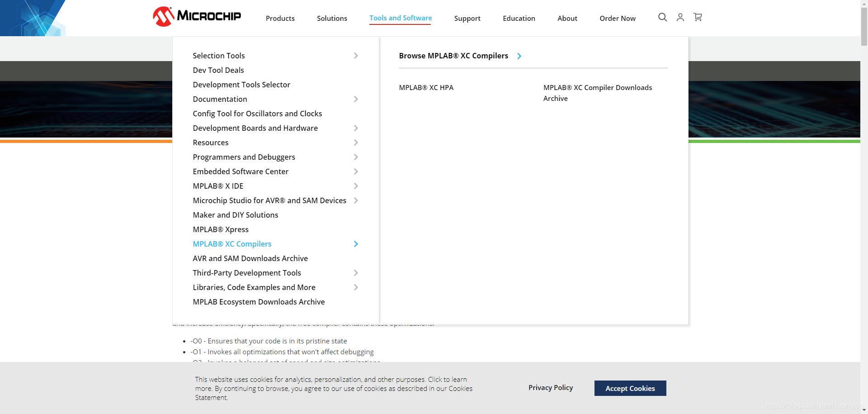Screen dimensions: 868x414
Task: Open the Products menu
Action: tap(280, 18)
